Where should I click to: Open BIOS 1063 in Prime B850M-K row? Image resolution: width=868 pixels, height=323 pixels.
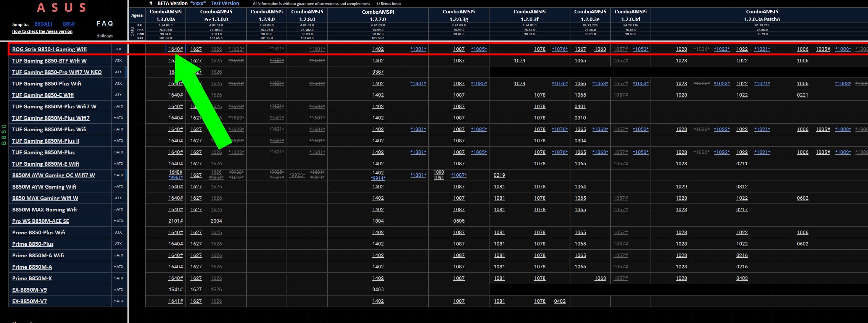pyautogui.click(x=600, y=278)
